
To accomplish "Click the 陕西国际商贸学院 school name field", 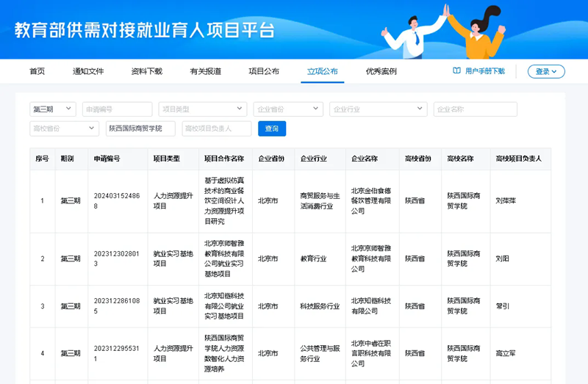I will pos(140,128).
